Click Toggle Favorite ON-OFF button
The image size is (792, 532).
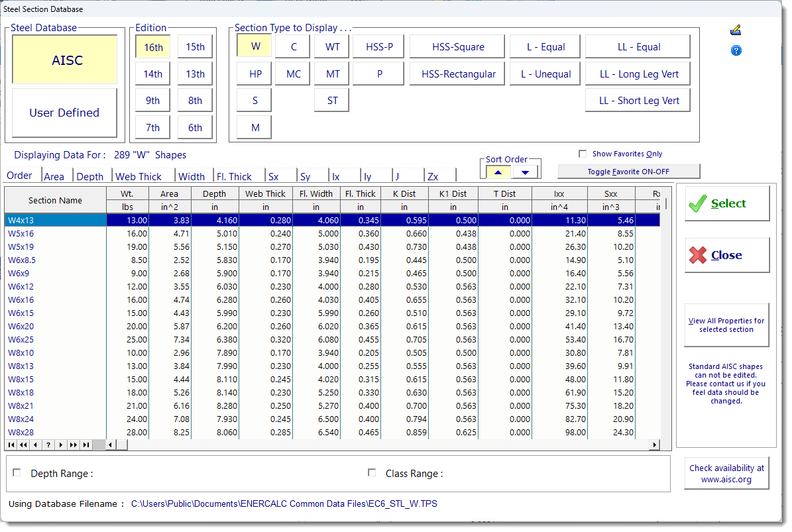coord(628,172)
